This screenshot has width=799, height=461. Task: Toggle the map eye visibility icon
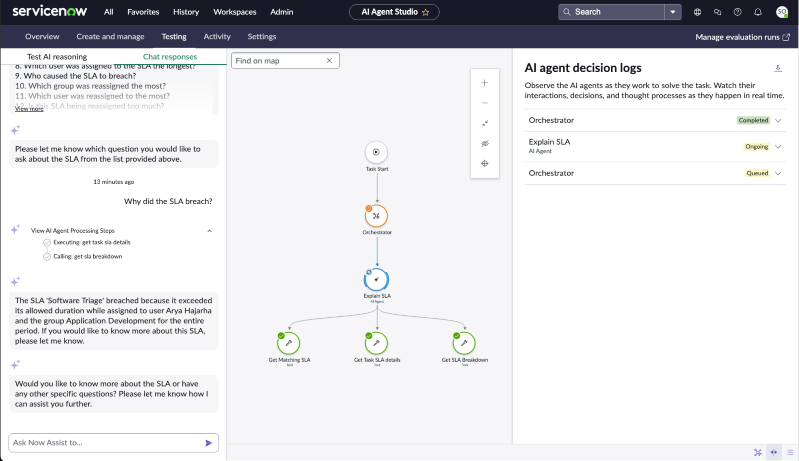[x=485, y=143]
